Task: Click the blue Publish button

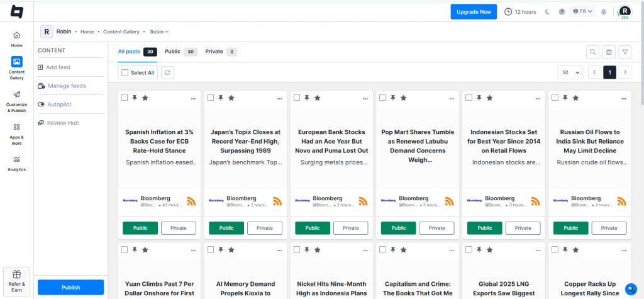Action: [x=70, y=287]
